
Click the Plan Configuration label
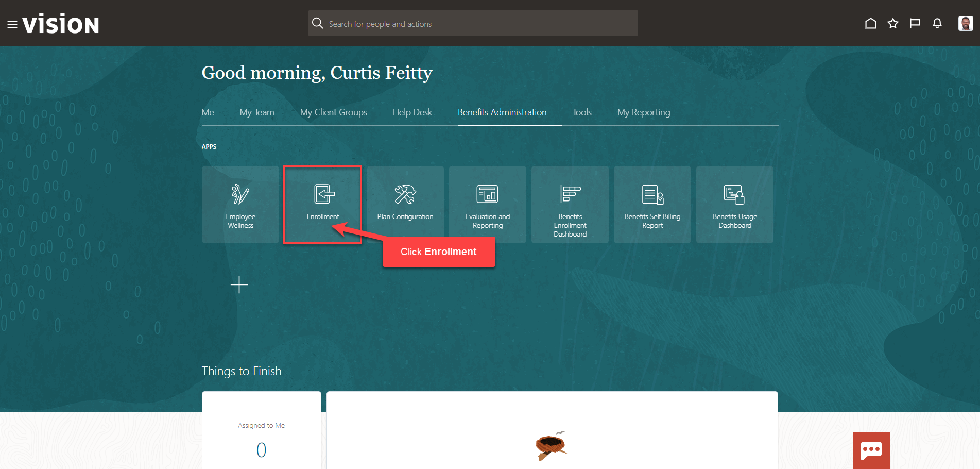[405, 216]
